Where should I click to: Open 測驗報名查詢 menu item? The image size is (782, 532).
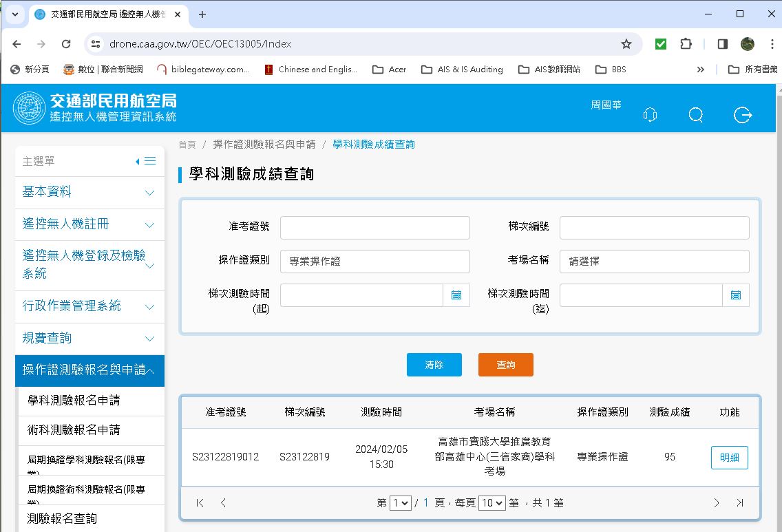coord(62,518)
